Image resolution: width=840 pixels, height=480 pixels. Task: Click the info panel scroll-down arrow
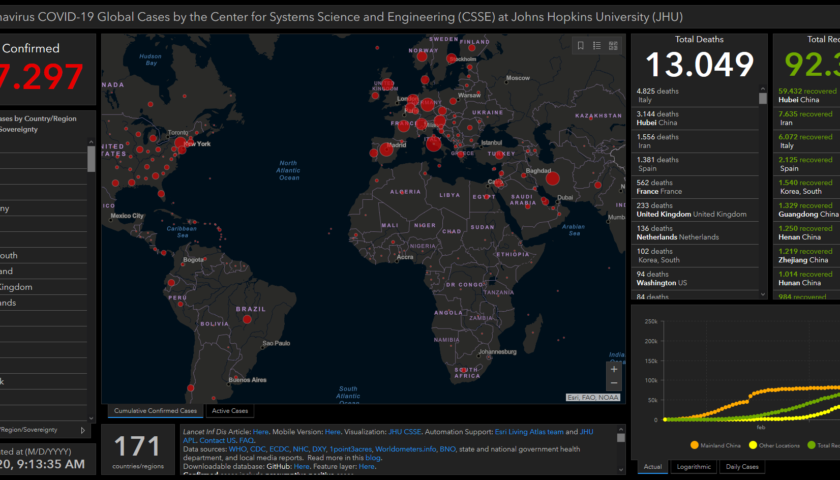[621, 470]
